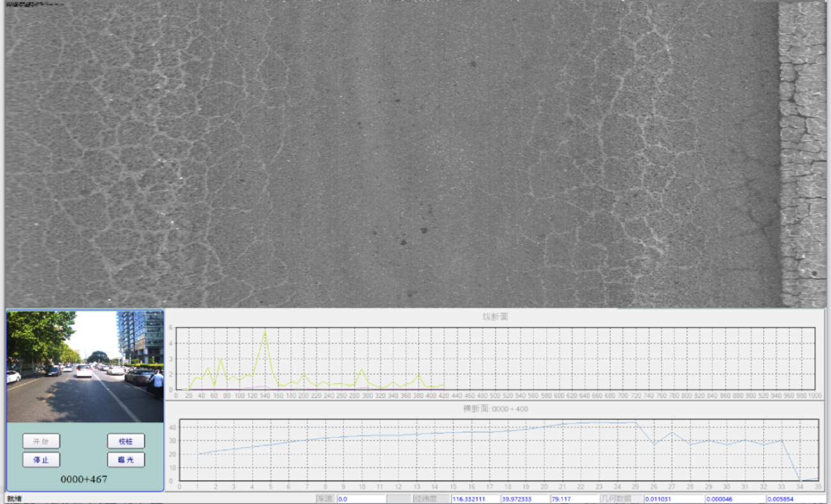Select the longitude field 116.332111
The width and height of the screenshot is (831, 504).
coord(475,499)
